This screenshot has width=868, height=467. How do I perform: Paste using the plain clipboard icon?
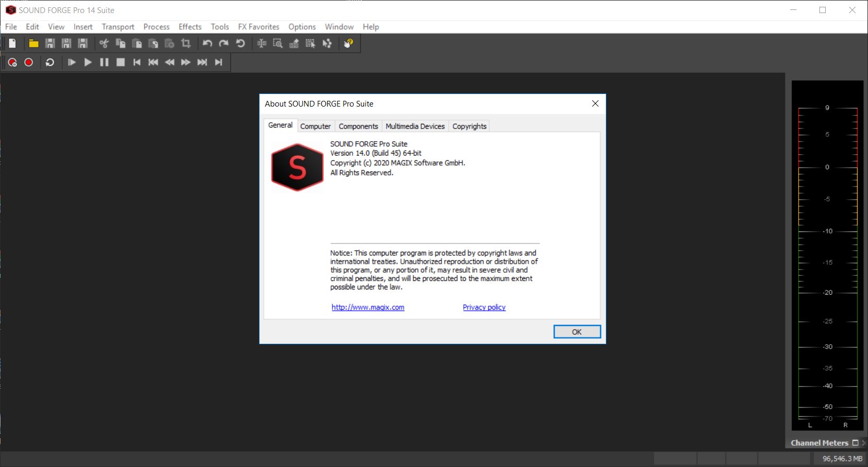[137, 43]
